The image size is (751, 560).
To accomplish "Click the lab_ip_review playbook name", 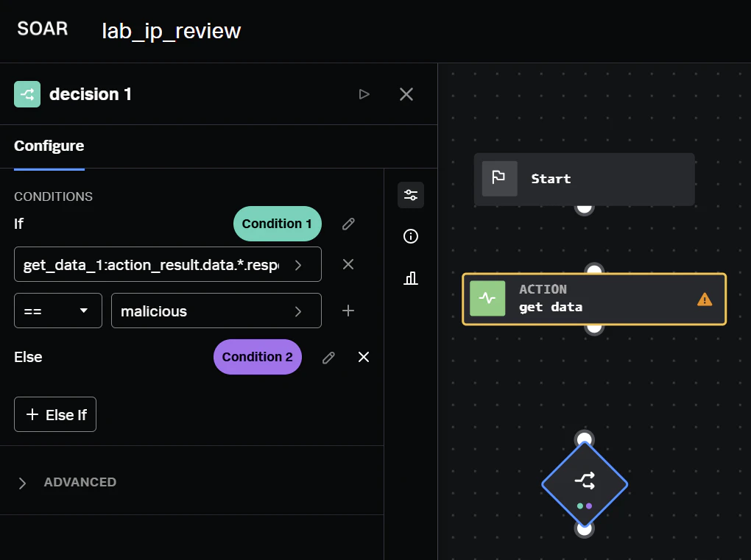I will (x=172, y=31).
